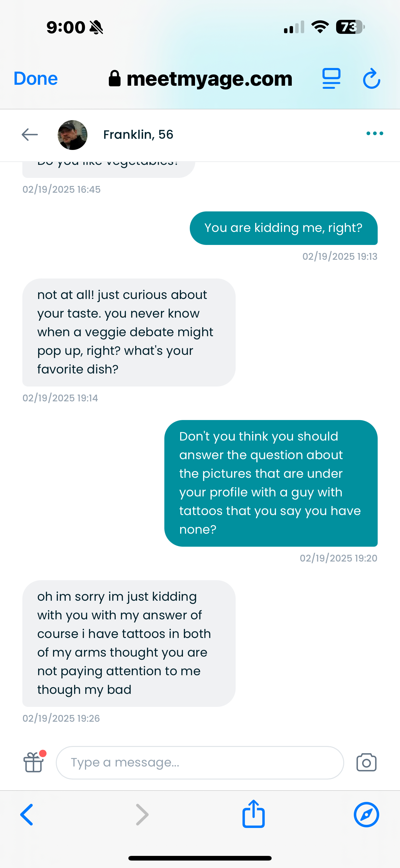Navigate back with browser back chevron

27,814
